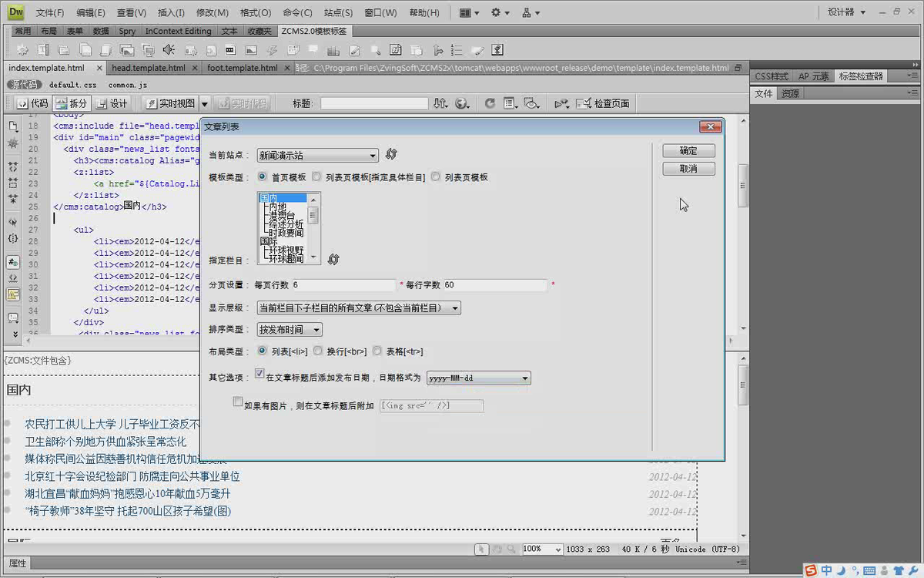Open the 按发布时间 sort order dropdown
This screenshot has height=578, width=924.
(x=289, y=329)
